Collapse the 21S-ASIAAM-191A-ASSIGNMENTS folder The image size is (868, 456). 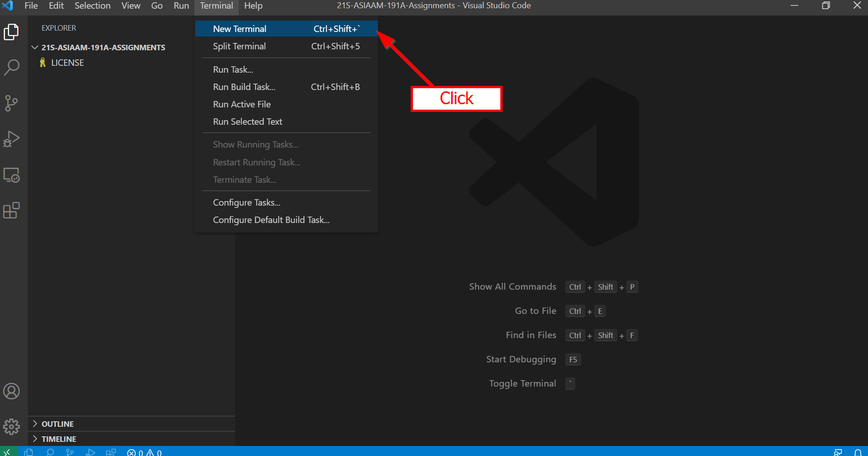[x=35, y=48]
